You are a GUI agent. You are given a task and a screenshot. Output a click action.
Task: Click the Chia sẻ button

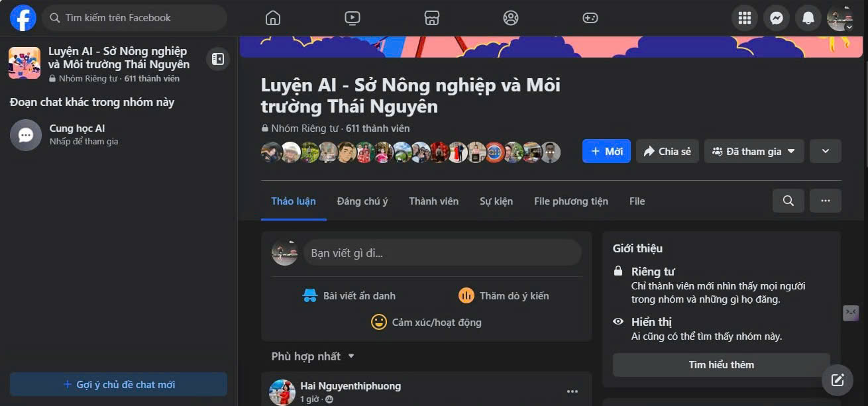[667, 151]
